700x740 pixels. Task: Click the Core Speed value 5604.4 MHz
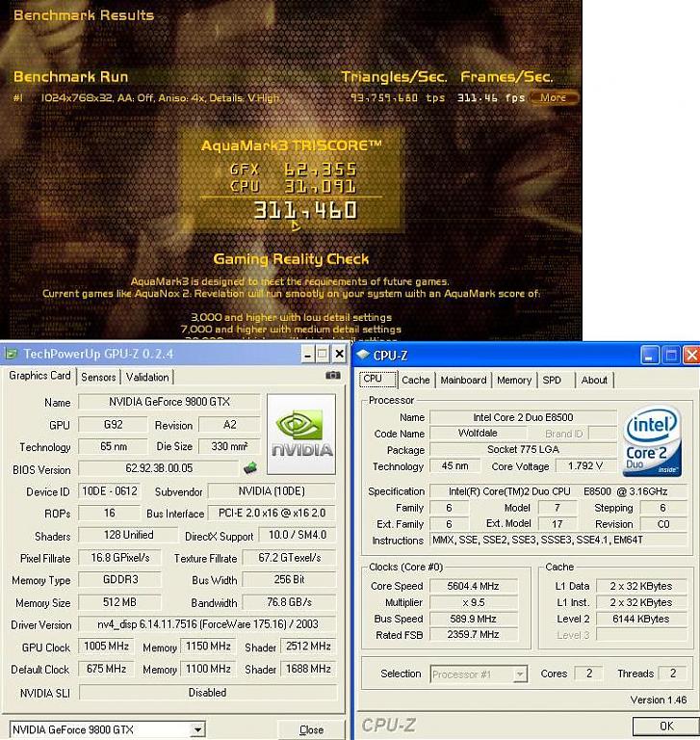pos(473,586)
